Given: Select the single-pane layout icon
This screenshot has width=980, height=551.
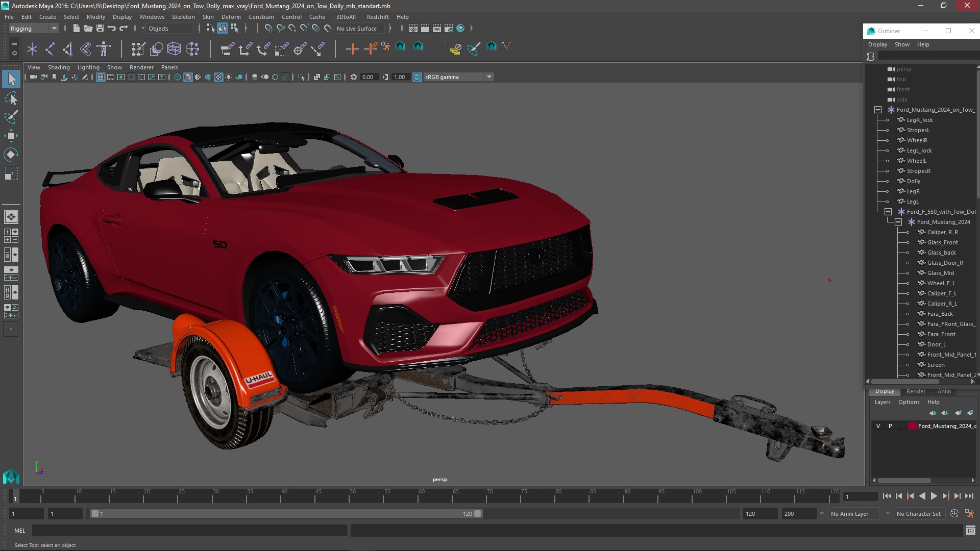Looking at the screenshot, I should (x=11, y=217).
